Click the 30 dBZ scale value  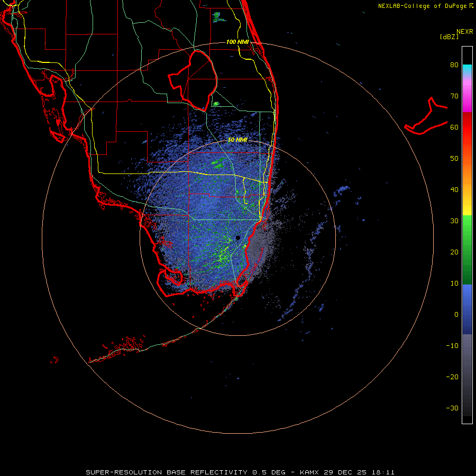454,221
